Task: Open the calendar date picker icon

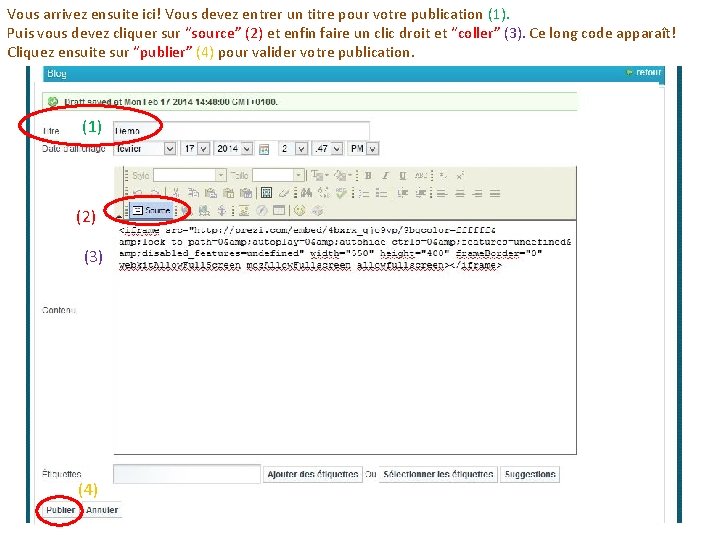Action: point(264,149)
